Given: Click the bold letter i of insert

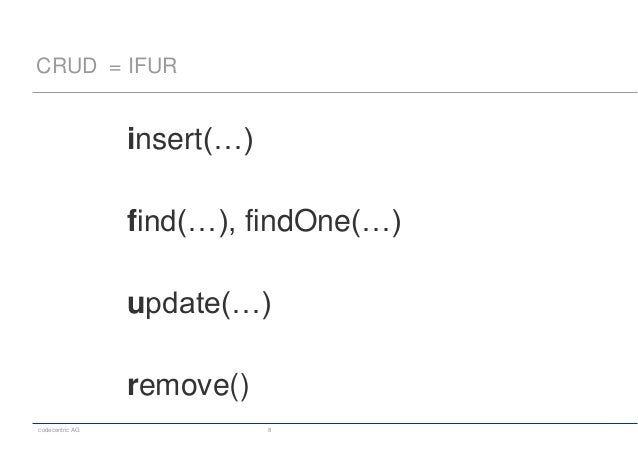Looking at the screenshot, I should pyautogui.click(x=131, y=138).
